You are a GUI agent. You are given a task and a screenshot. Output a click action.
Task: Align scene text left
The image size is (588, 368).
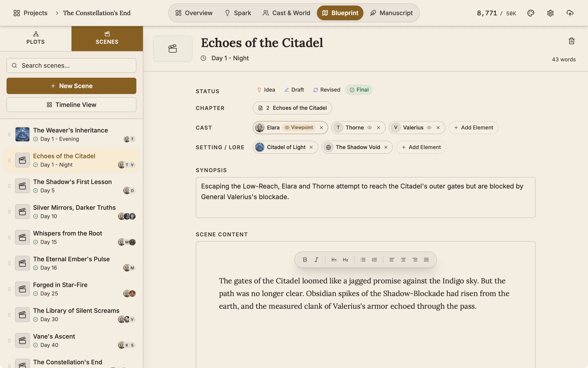pyautogui.click(x=392, y=260)
